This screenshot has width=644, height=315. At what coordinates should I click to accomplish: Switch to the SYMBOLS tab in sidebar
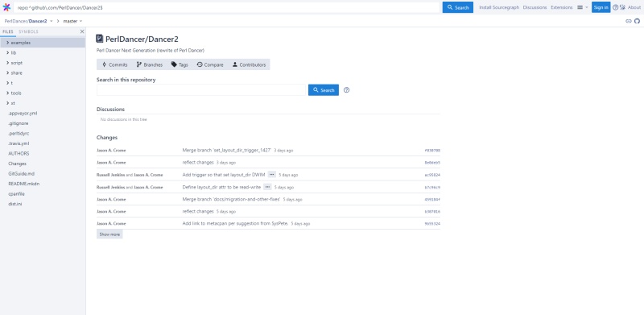tap(28, 31)
